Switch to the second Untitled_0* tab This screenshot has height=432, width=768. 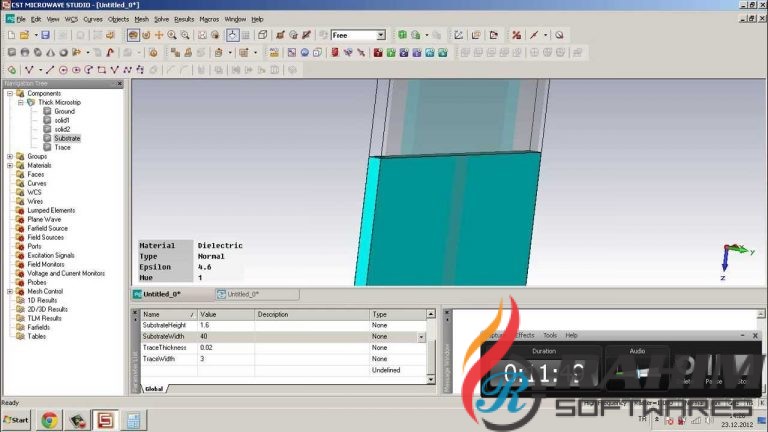point(257,294)
